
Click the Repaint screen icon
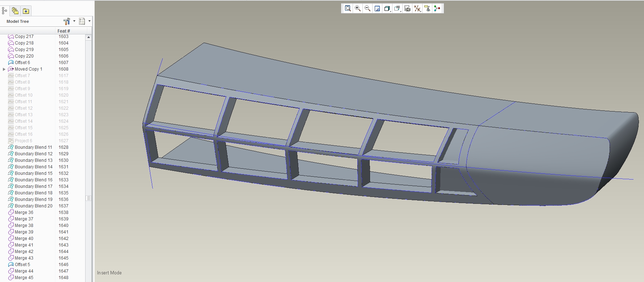click(x=377, y=8)
